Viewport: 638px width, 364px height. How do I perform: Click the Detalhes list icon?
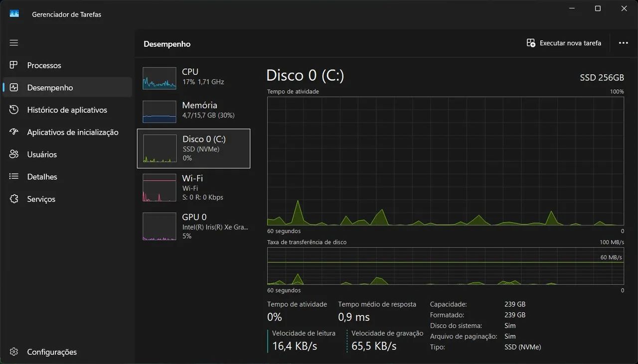point(14,176)
